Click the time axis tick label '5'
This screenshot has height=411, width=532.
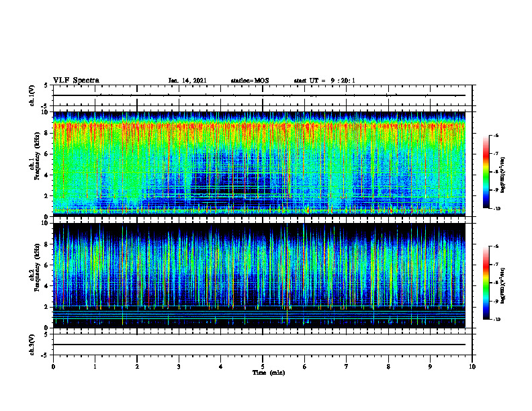click(263, 366)
